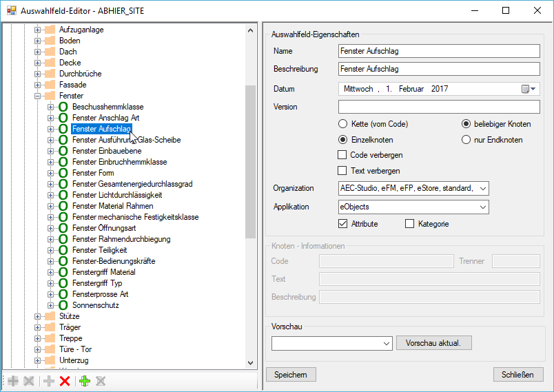Enable Text verbergen checkbox
The image size is (554, 392).
(x=342, y=171)
